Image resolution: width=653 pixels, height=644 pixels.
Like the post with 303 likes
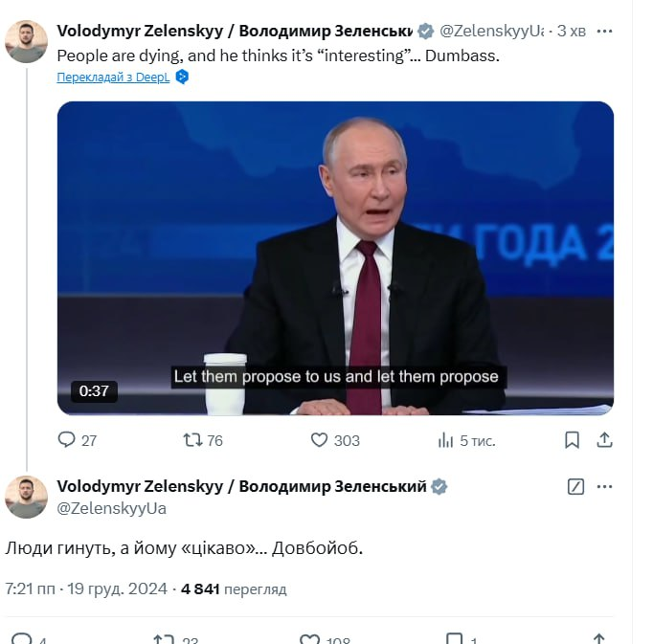[x=320, y=440]
